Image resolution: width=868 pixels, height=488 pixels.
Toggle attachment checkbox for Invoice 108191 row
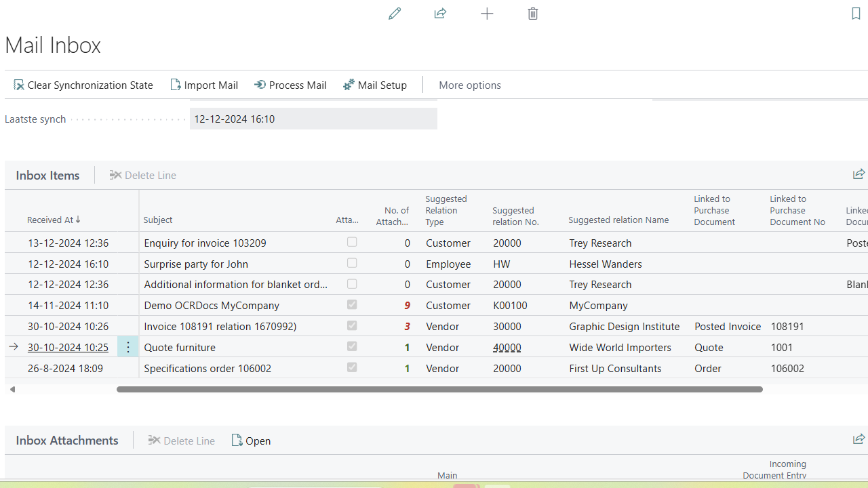pyautogui.click(x=352, y=326)
